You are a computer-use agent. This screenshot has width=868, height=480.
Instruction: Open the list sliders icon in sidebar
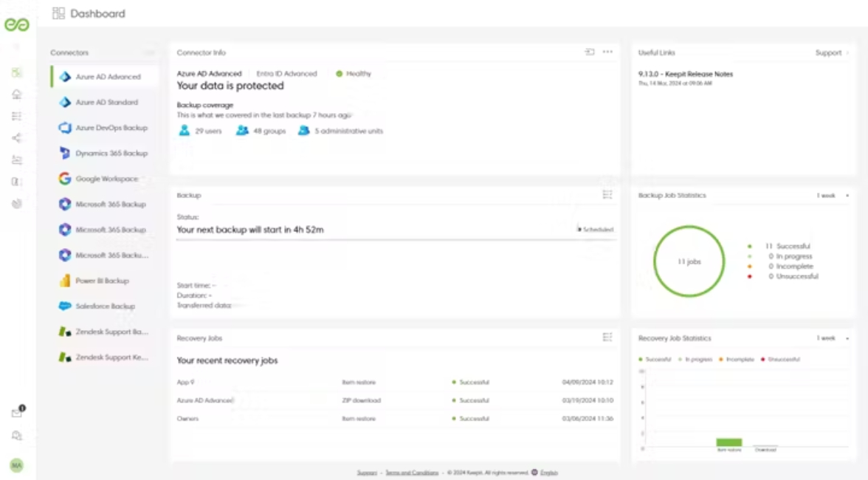[x=16, y=116]
